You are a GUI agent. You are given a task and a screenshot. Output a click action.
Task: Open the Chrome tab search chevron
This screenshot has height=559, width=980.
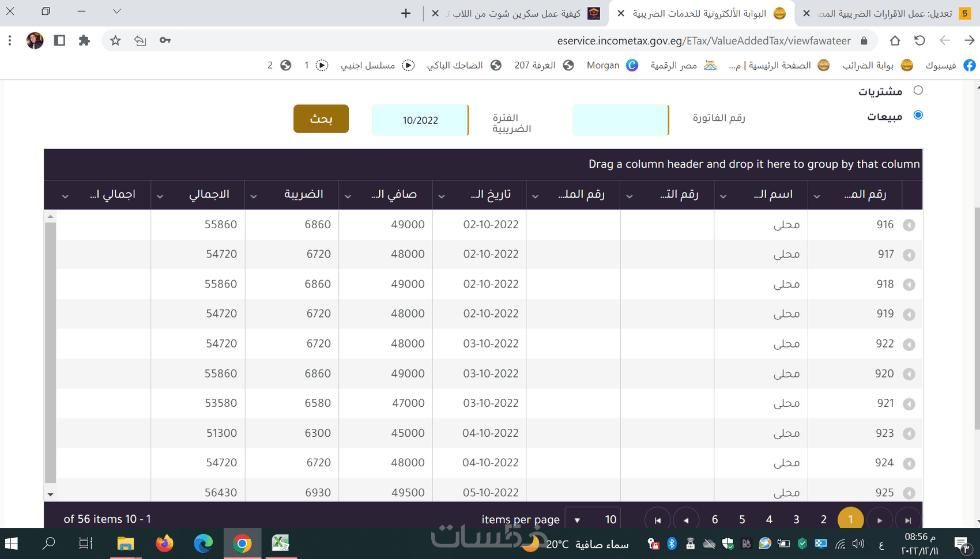116,11
